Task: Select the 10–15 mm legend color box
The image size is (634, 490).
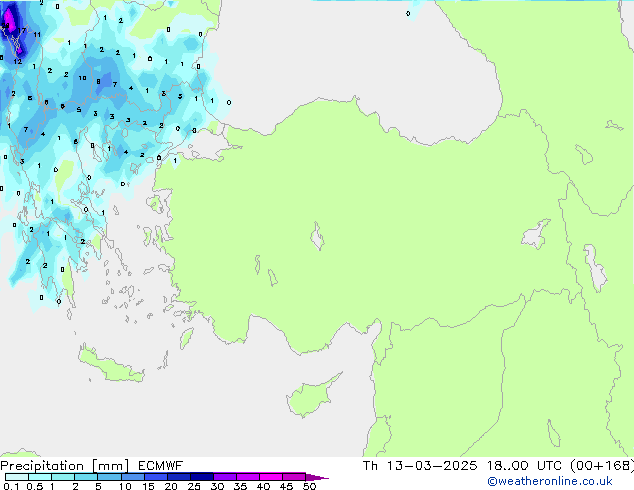Action: [132, 477]
